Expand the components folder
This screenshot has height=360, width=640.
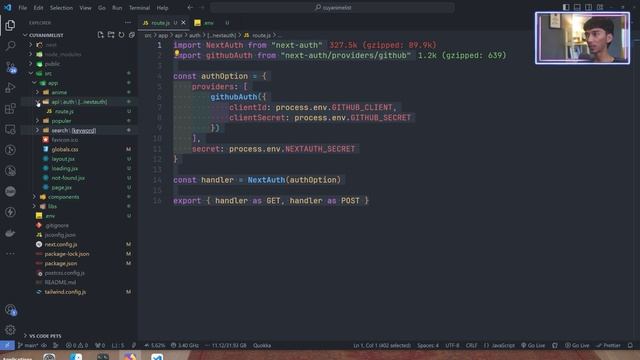pos(34,197)
